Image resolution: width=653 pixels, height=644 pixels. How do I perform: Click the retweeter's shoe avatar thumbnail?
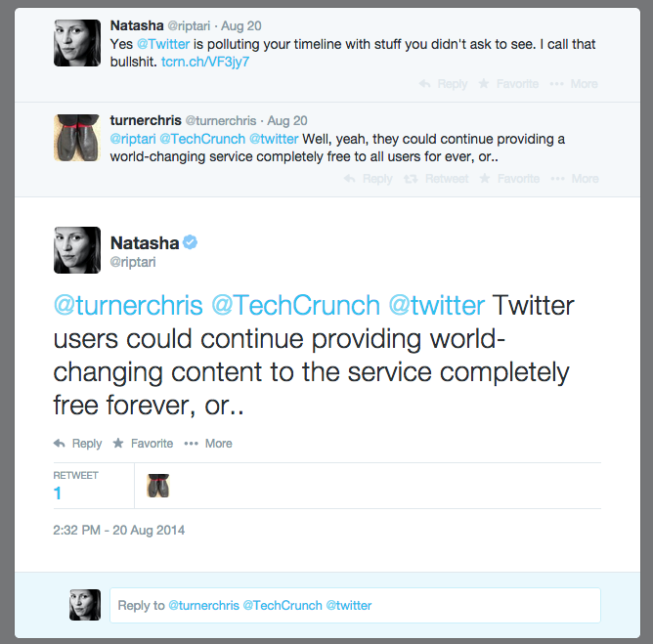click(157, 485)
